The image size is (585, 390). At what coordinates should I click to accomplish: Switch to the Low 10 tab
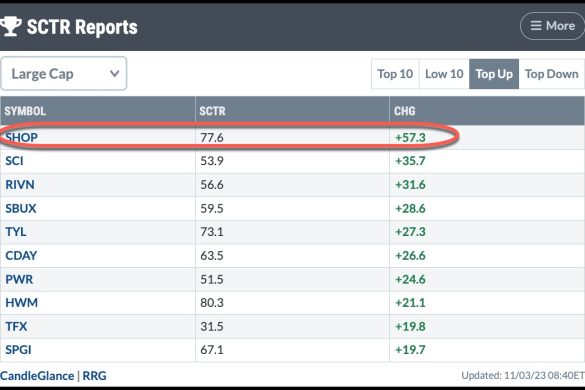[444, 74]
